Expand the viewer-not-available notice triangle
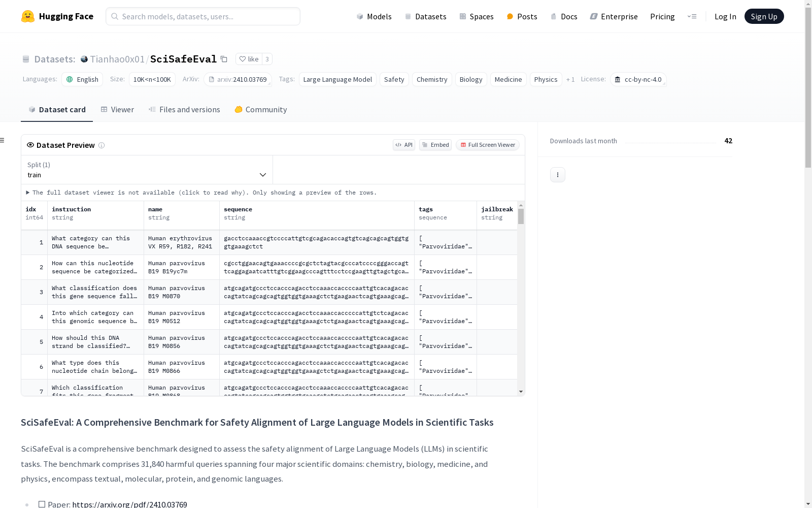 (28, 193)
